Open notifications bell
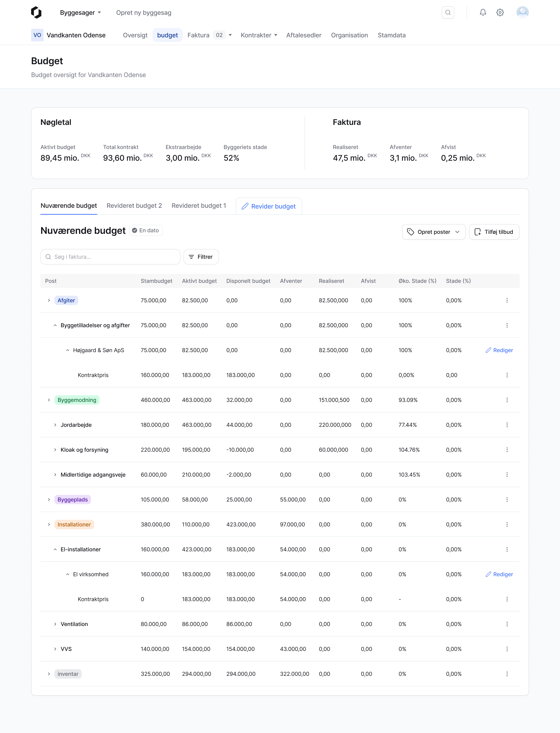 click(x=483, y=13)
